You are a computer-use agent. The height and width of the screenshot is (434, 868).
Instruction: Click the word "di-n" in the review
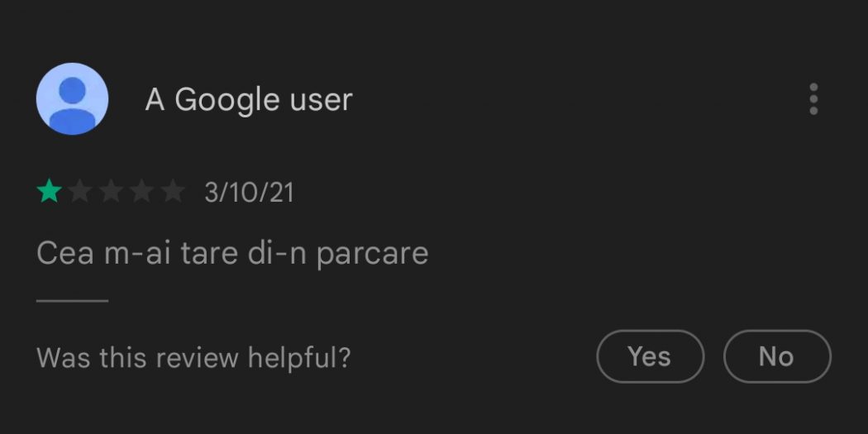pyautogui.click(x=277, y=253)
